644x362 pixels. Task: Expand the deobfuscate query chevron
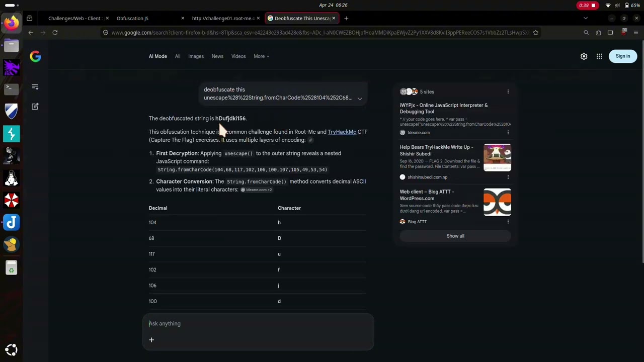point(360,99)
